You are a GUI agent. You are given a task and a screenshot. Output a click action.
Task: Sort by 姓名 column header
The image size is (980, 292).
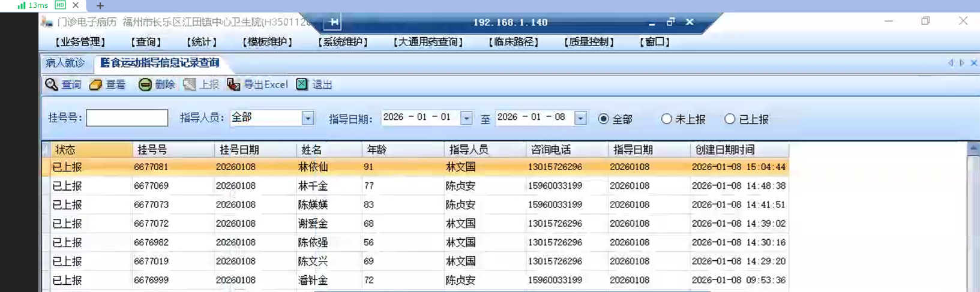tap(329, 149)
